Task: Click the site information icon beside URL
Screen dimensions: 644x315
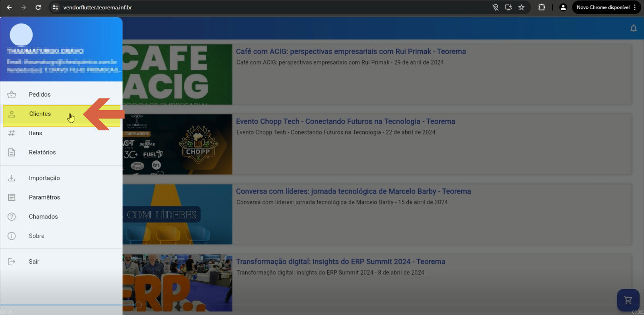Action: point(55,7)
